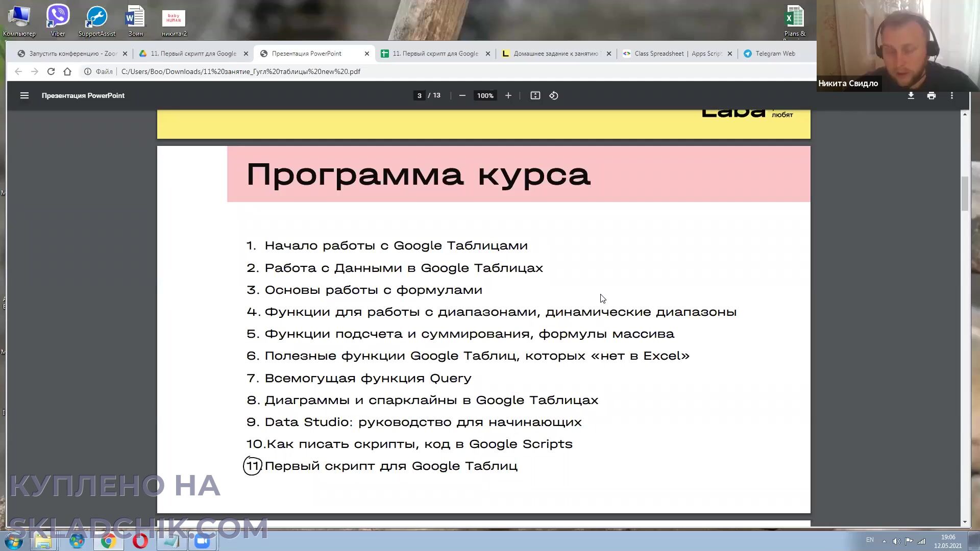This screenshot has width=980, height=551.
Task: Open the PDF viewer sidebar menu icon
Action: 24,95
